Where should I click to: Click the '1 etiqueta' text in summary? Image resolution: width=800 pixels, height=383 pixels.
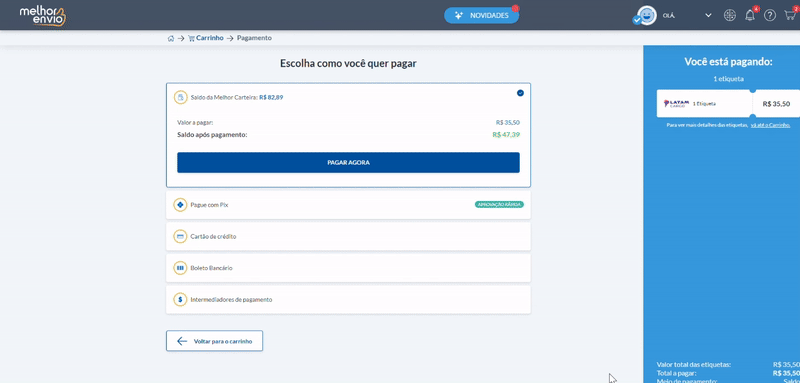[x=729, y=79]
